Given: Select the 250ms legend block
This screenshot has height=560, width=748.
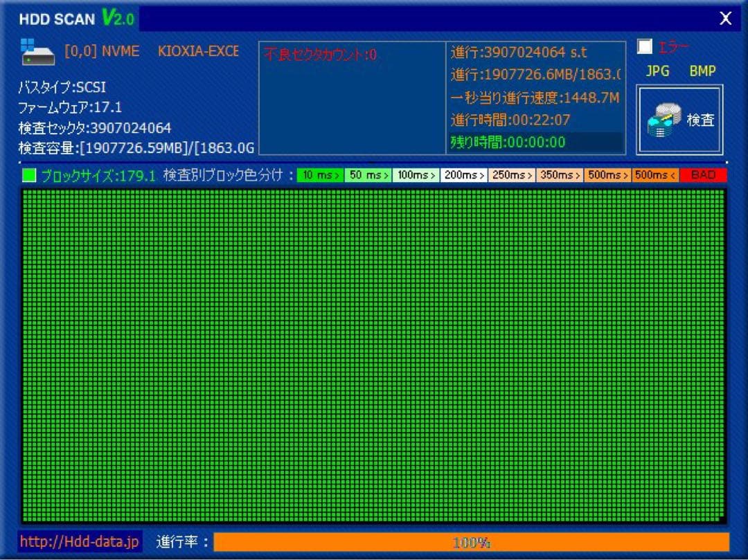Looking at the screenshot, I should 512,175.
